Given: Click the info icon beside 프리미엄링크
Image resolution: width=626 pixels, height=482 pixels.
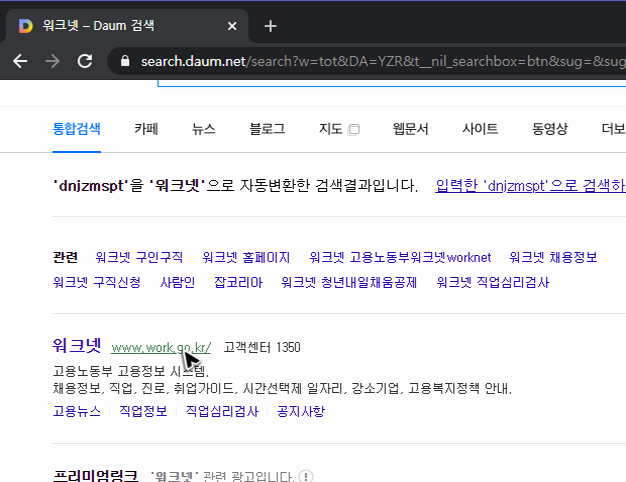Looking at the screenshot, I should click(x=306, y=476).
